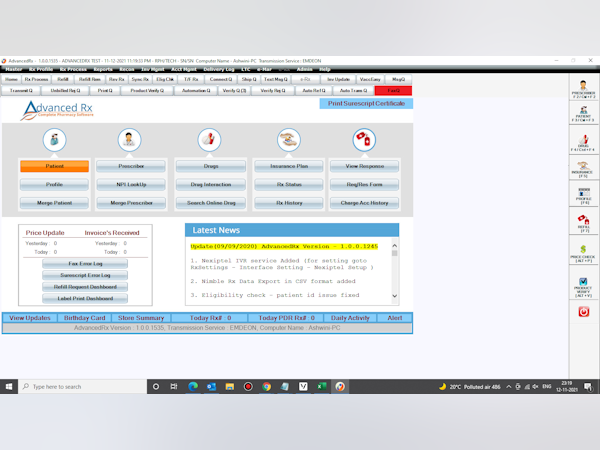Click the red FaxQ button
Viewport: 600px width, 450px height.
393,91
